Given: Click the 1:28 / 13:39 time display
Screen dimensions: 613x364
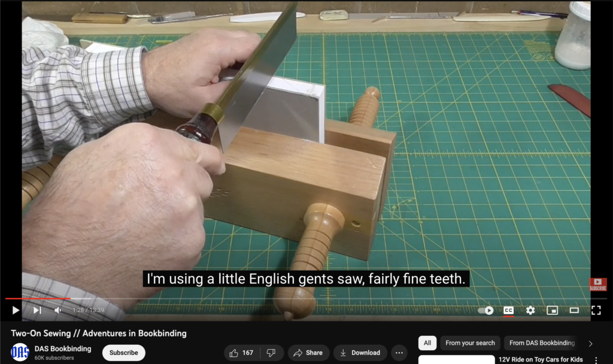Looking at the screenshot, I should (x=89, y=310).
